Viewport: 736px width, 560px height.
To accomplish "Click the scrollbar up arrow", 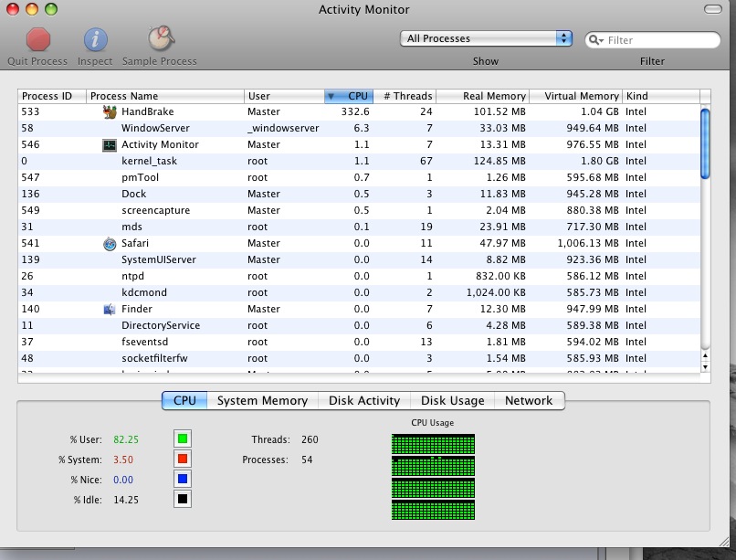I will [705, 355].
